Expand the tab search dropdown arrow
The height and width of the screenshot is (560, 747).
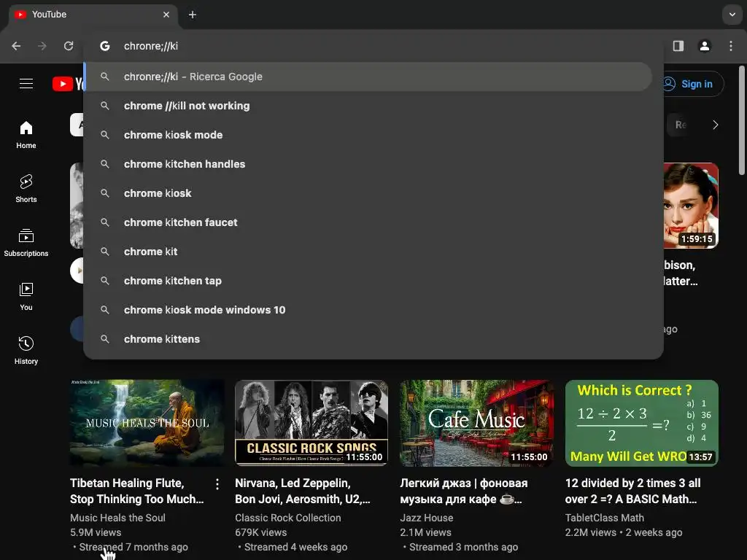pyautogui.click(x=732, y=15)
